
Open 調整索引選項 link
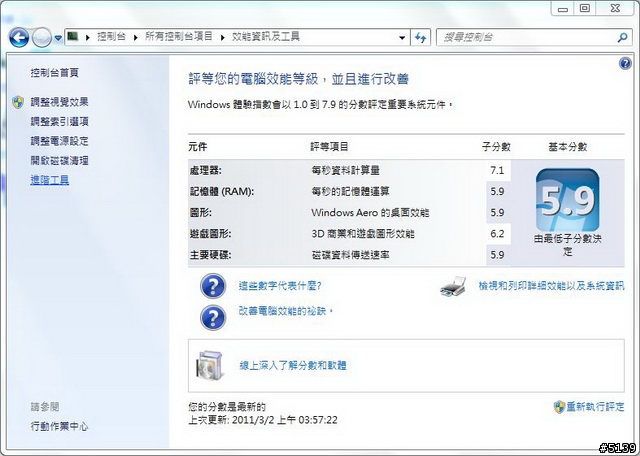click(x=59, y=122)
